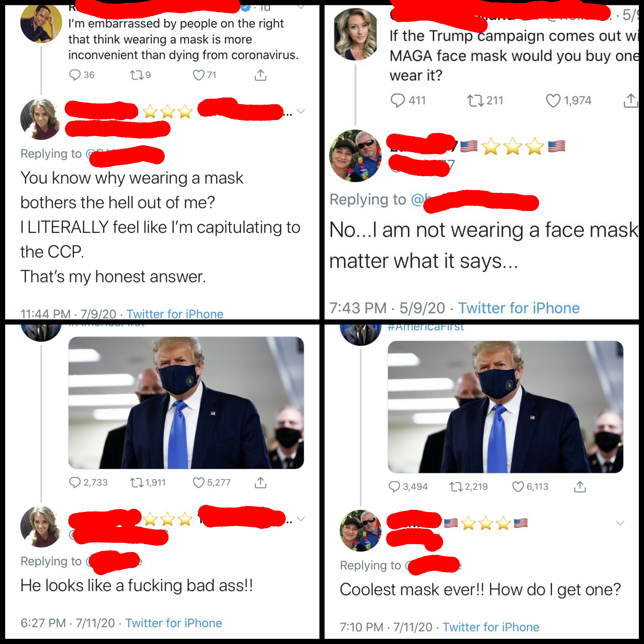Image resolution: width=644 pixels, height=644 pixels.
Task: Share the photo tweet with 3,494 replies
Action: click(580, 487)
